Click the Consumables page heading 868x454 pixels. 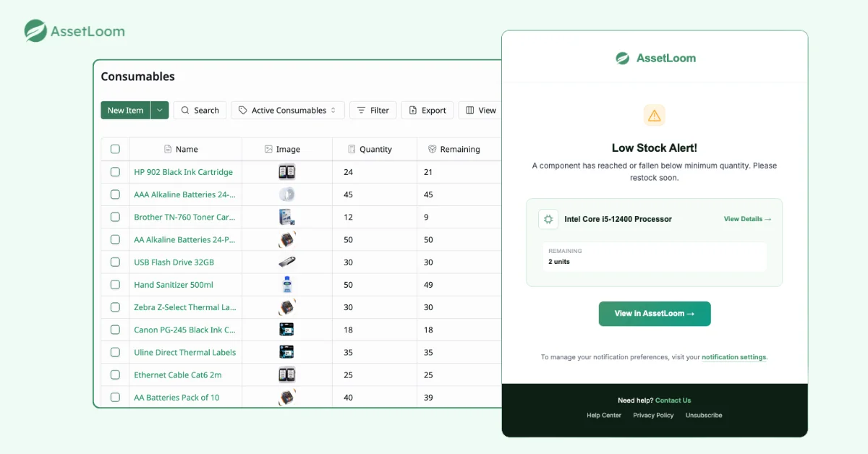[x=137, y=77]
